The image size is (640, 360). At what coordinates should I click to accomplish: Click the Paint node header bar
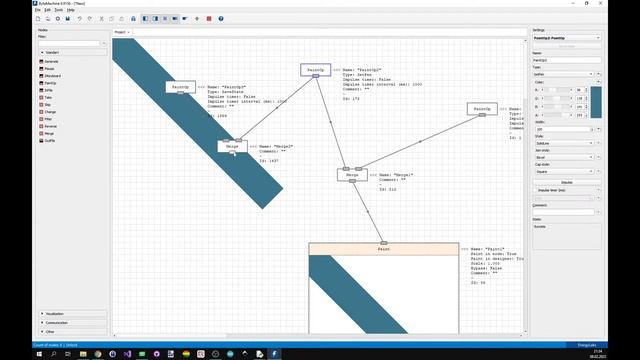[384, 249]
